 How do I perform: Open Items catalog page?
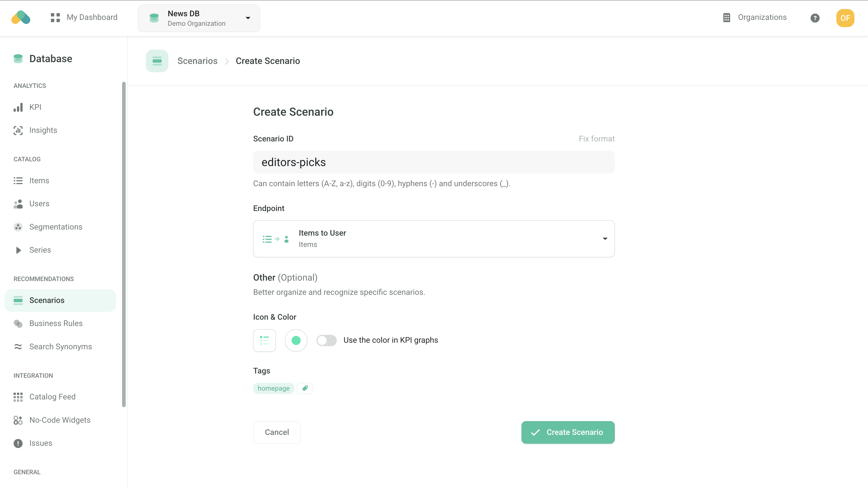39,181
